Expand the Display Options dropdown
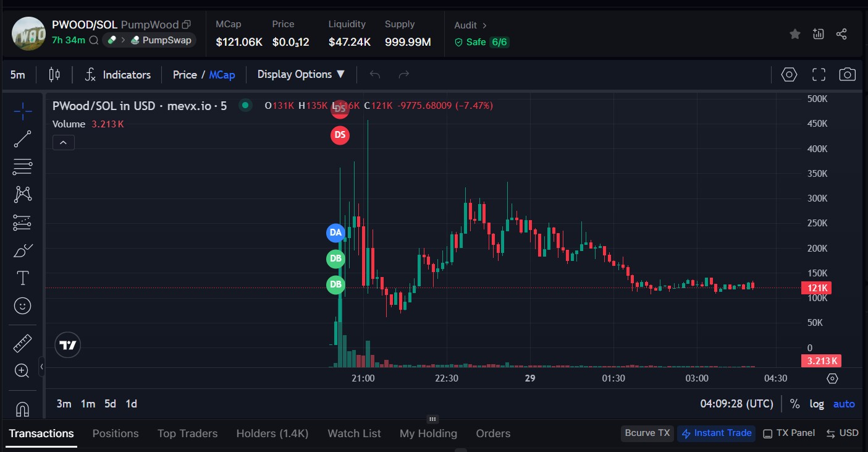The height and width of the screenshot is (452, 868). point(301,74)
